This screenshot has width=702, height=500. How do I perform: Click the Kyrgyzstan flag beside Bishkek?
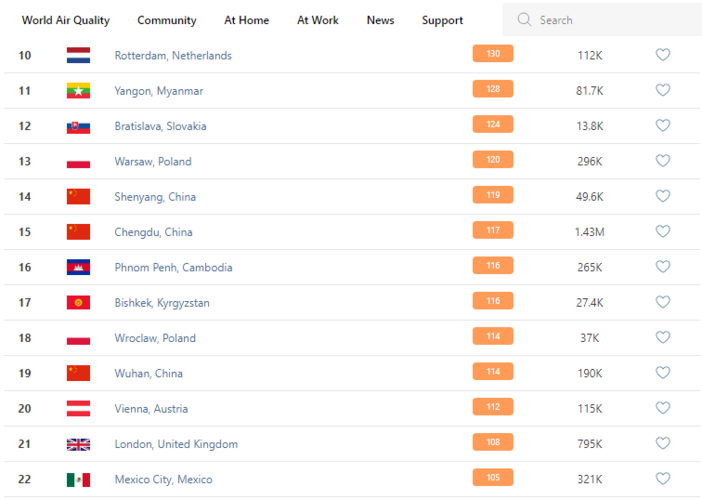[78, 302]
